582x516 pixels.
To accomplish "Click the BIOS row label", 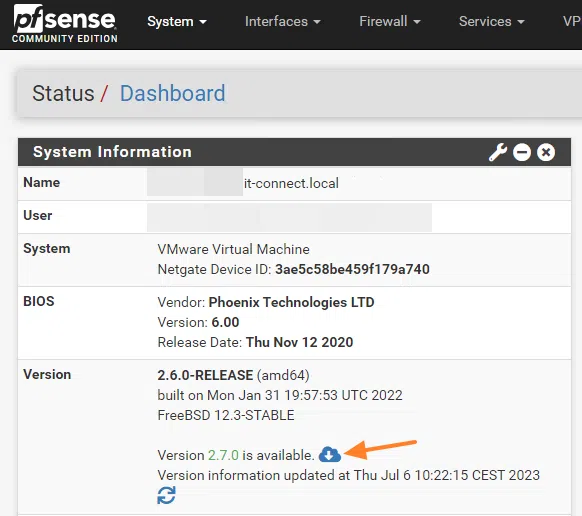I will click(39, 301).
